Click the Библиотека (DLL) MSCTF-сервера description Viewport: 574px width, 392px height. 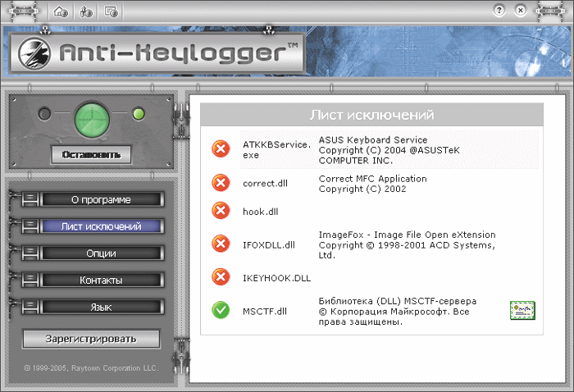[x=398, y=312]
